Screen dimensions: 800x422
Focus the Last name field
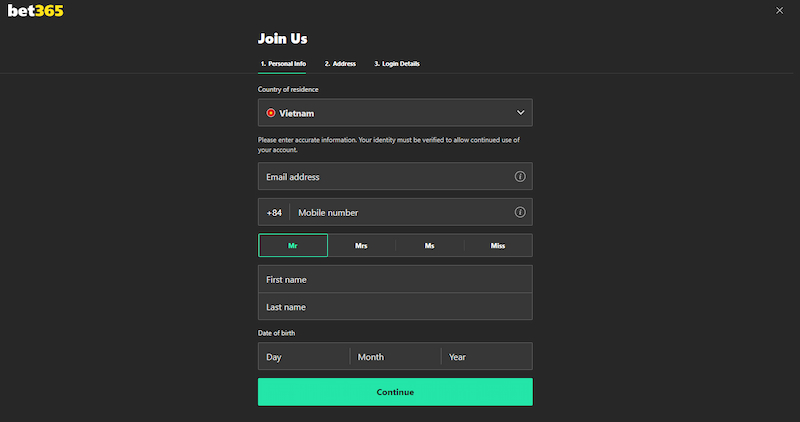point(395,307)
